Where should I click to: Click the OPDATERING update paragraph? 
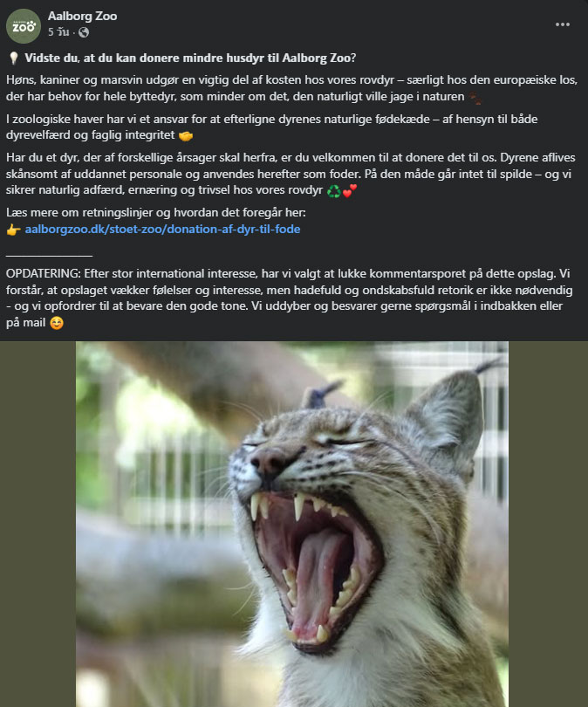[290, 298]
